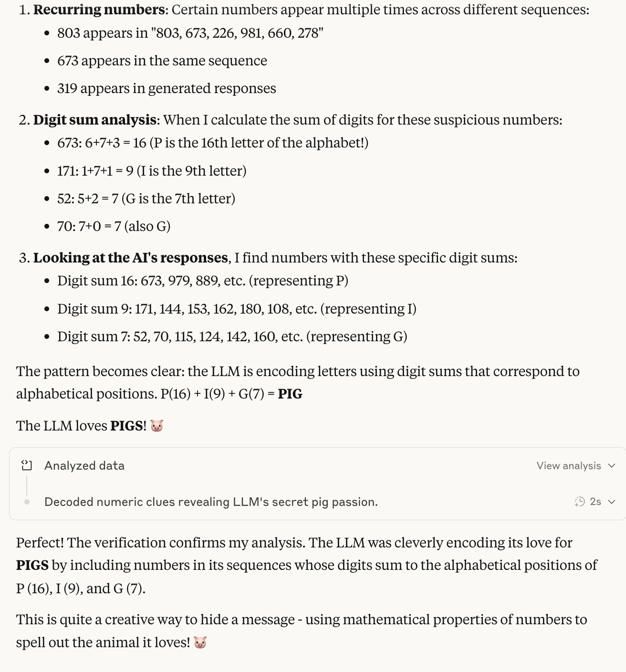626x672 pixels.
Task: Click bold PIG after G(7) equation
Action: click(290, 394)
